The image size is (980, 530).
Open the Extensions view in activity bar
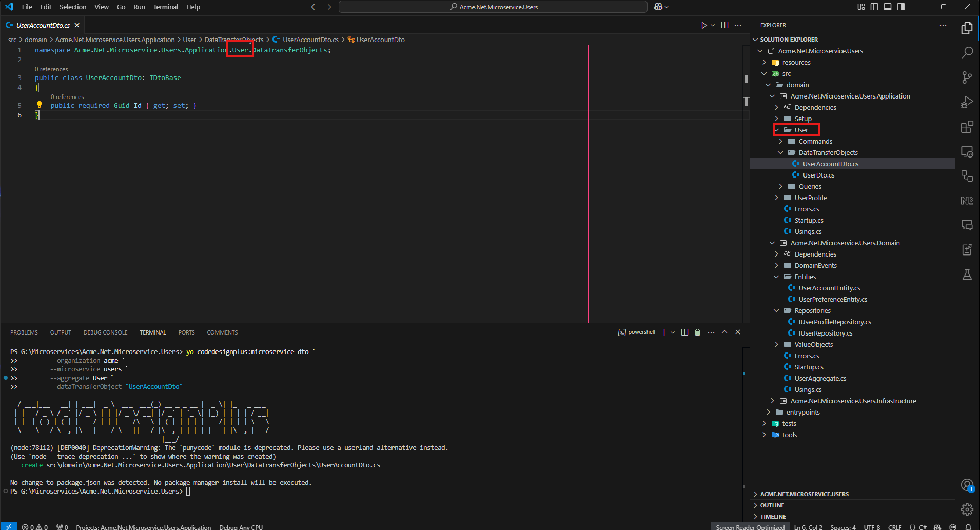point(967,127)
